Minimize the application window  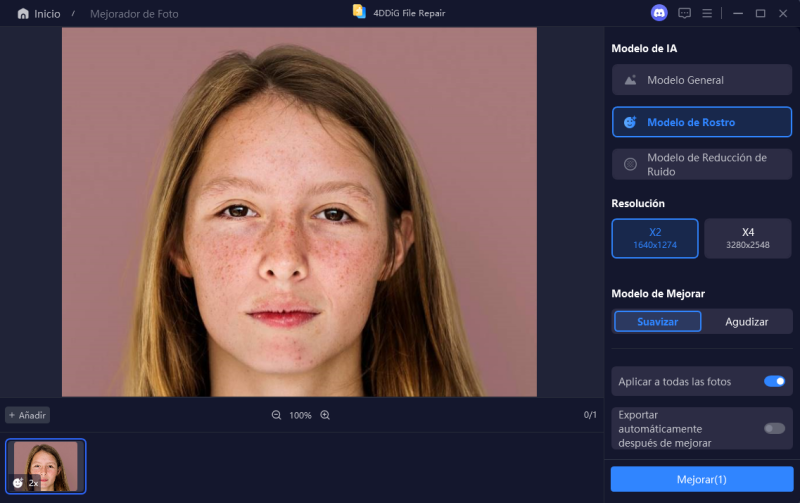[x=738, y=13]
